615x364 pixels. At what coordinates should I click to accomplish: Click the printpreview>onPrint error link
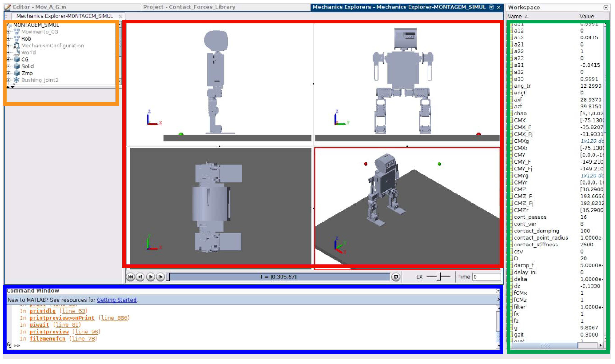coord(62,318)
